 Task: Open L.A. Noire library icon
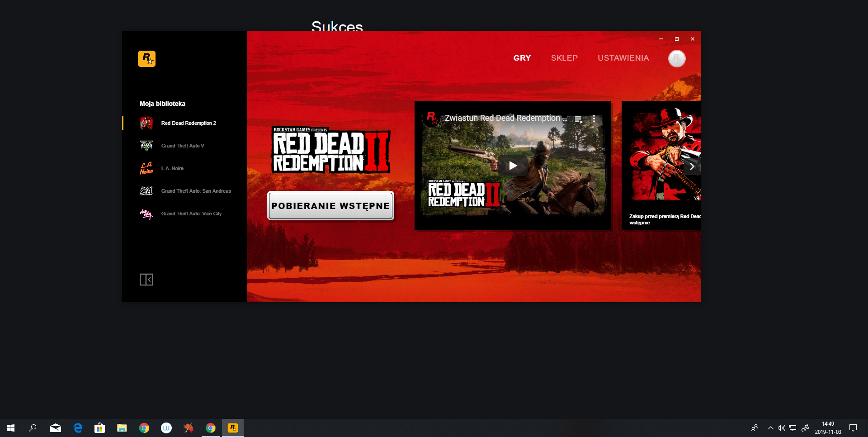click(x=146, y=168)
